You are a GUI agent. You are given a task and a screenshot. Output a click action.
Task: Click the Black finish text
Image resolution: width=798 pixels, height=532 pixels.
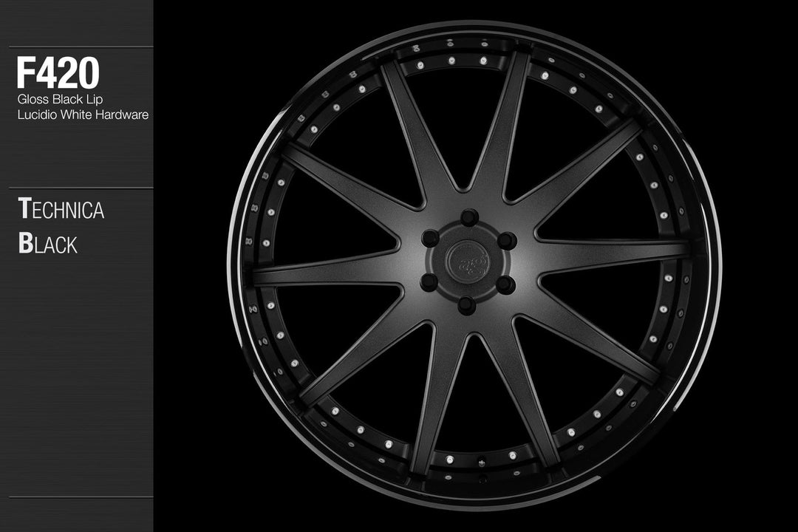48,244
